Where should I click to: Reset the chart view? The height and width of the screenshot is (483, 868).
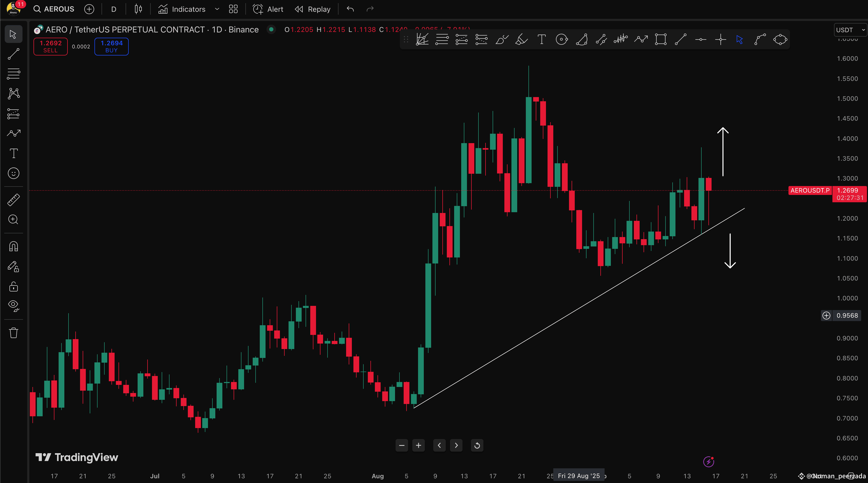click(x=477, y=445)
